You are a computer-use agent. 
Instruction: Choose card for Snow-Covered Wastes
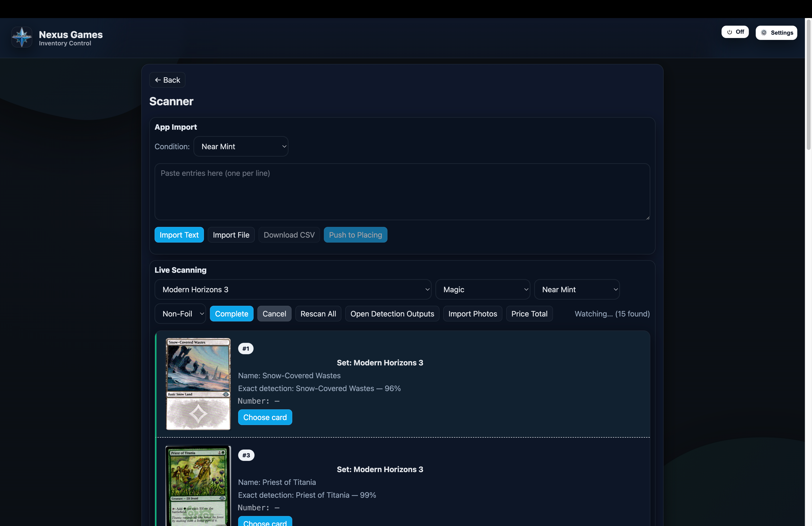265,417
